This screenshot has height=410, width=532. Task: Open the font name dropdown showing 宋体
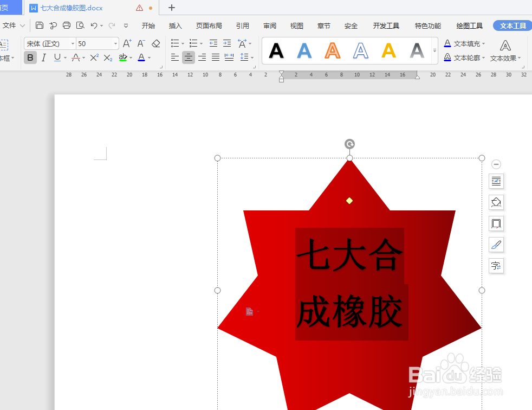click(x=72, y=43)
